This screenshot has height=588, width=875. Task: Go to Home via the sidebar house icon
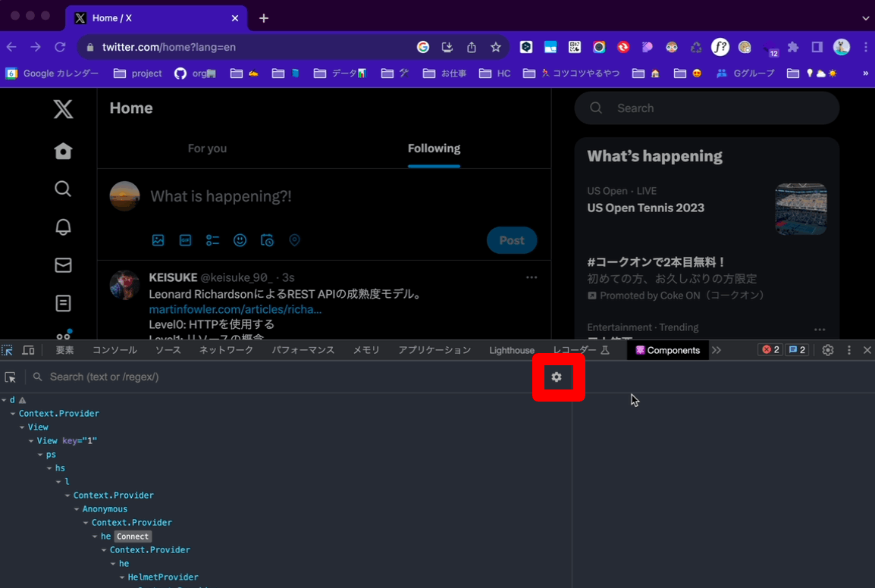[63, 152]
